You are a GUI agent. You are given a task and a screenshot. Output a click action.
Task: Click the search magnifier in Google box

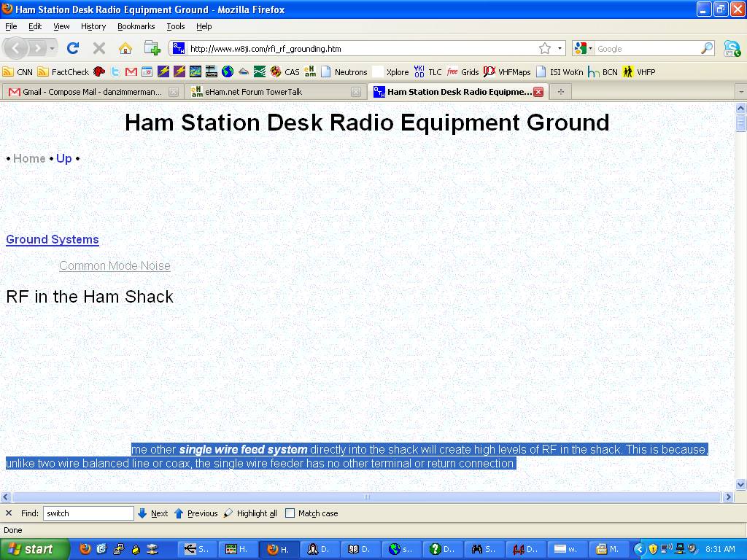(x=706, y=48)
